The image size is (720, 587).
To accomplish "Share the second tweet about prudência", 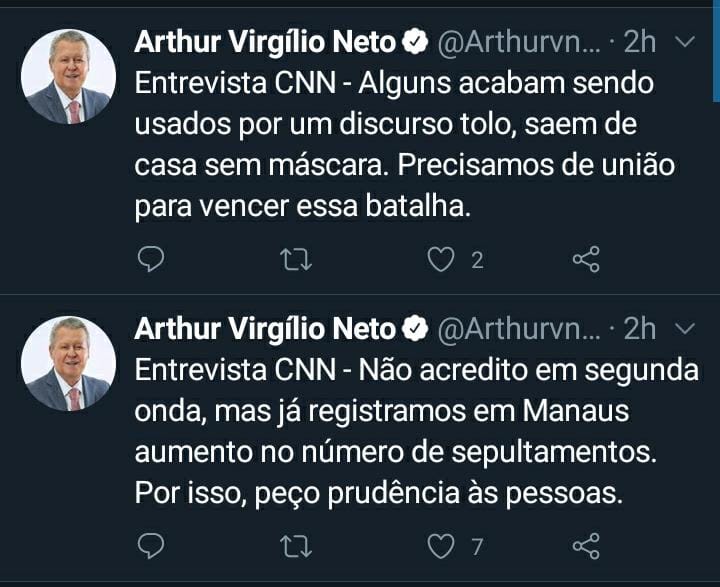I will coord(585,546).
